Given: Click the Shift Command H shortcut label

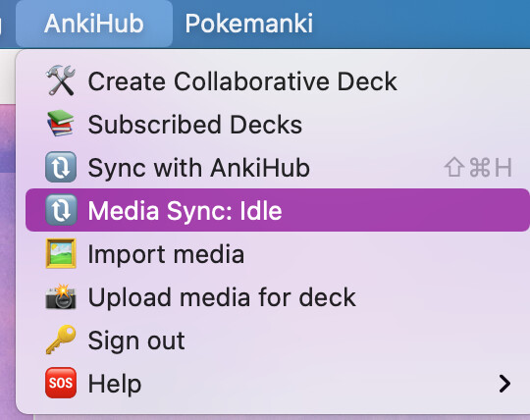Looking at the screenshot, I should [x=478, y=167].
